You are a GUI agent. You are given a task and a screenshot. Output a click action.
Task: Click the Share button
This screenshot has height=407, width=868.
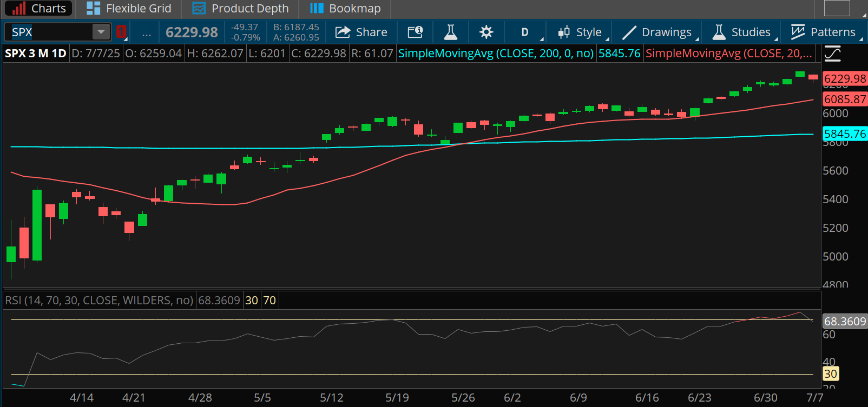coord(361,32)
